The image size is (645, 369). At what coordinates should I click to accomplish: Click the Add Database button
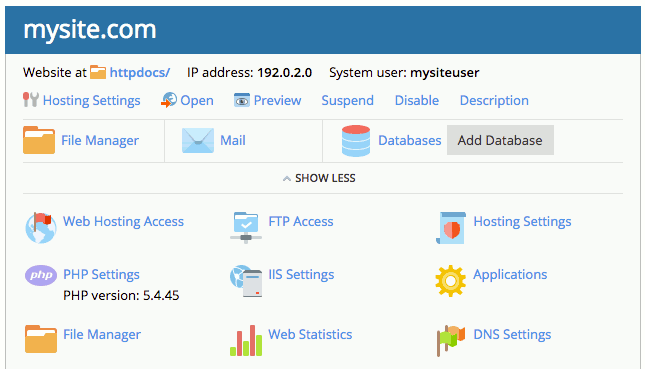[500, 140]
